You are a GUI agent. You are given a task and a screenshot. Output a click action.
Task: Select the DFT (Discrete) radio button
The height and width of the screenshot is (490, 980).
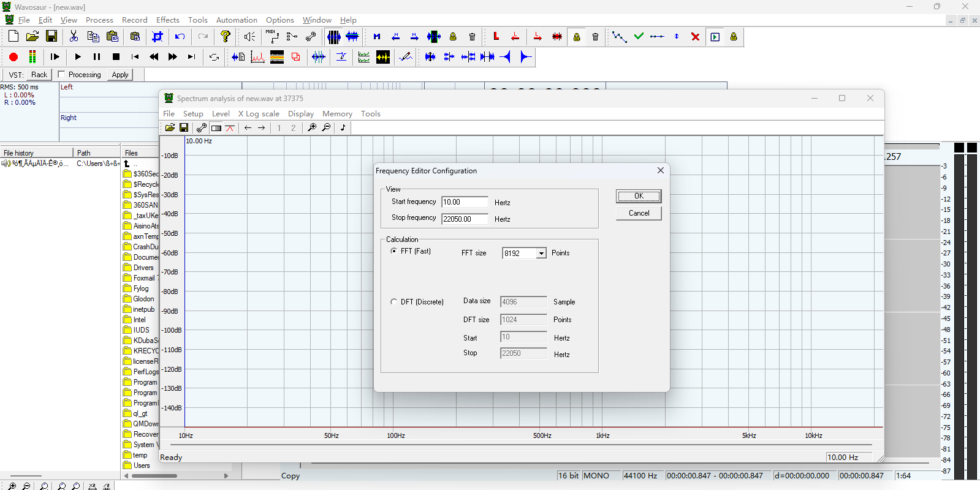tap(393, 302)
